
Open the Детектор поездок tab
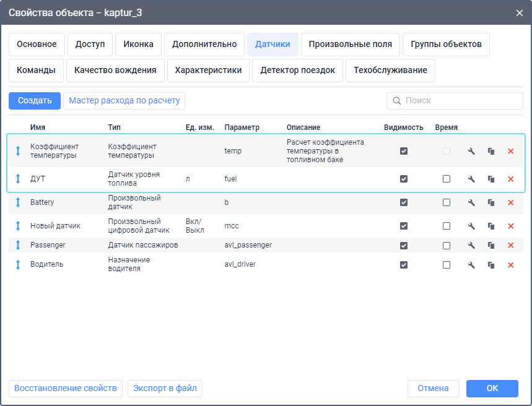click(x=297, y=71)
